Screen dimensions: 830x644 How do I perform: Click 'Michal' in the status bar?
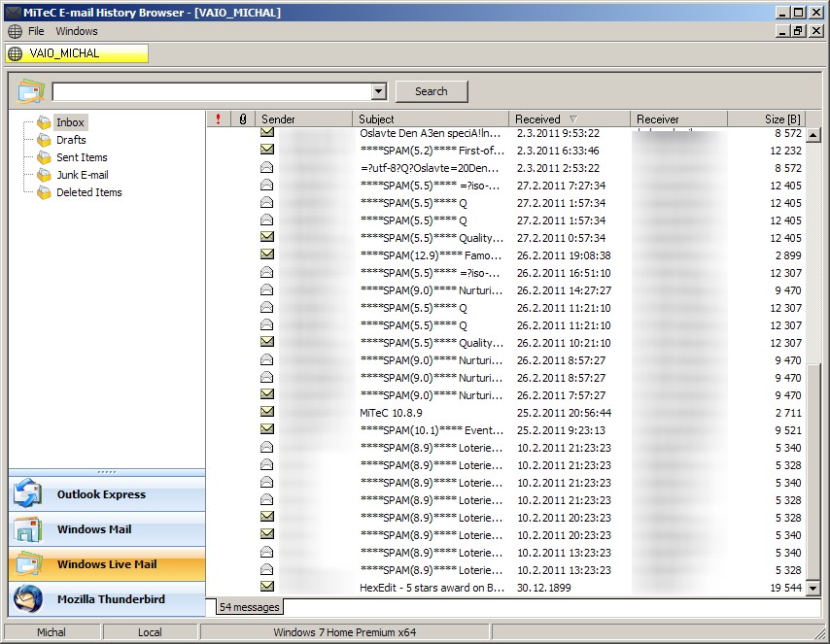pyautogui.click(x=52, y=632)
